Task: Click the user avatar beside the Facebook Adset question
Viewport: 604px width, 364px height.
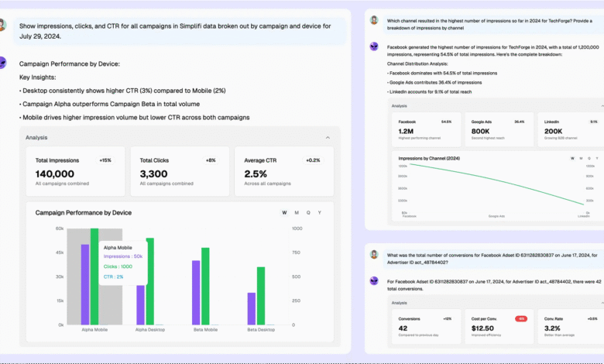Action: (x=373, y=254)
